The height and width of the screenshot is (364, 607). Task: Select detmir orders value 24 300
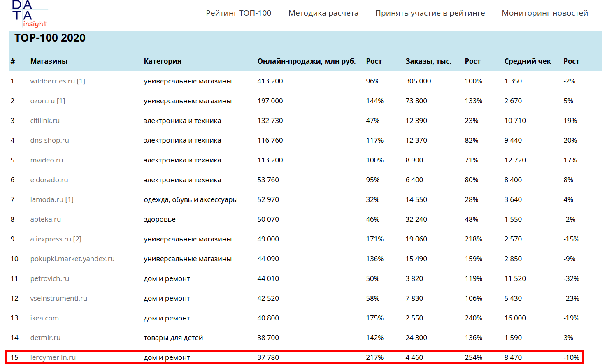click(x=416, y=338)
